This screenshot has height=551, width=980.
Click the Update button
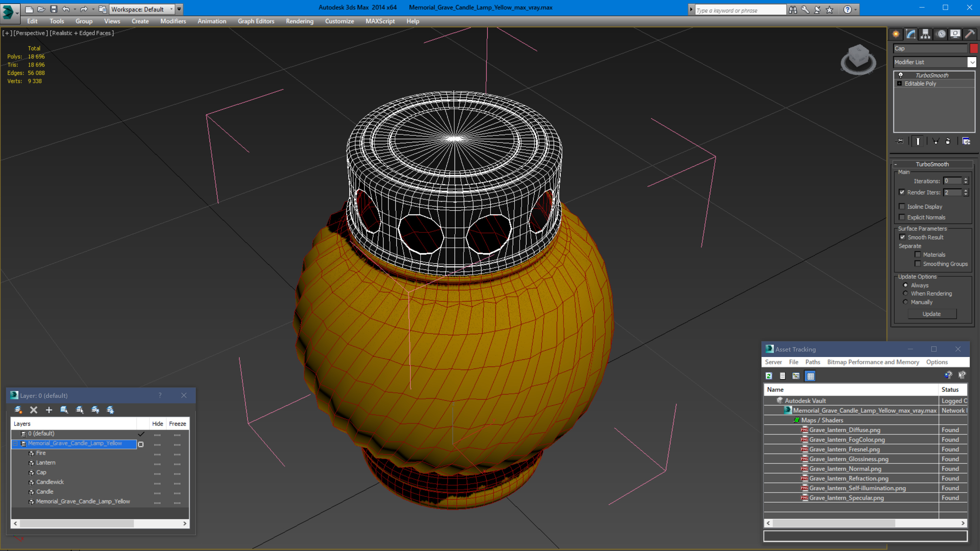[932, 314]
